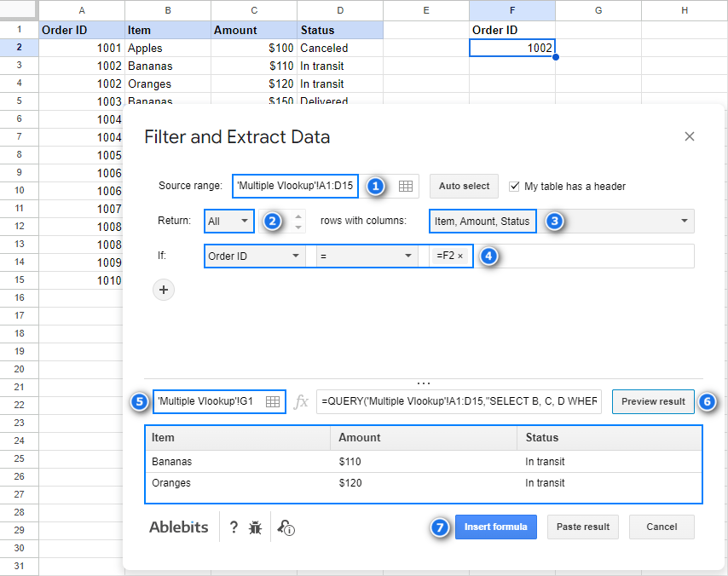Click the Amount header cell C1
The width and height of the screenshot is (728, 576).
(x=254, y=30)
